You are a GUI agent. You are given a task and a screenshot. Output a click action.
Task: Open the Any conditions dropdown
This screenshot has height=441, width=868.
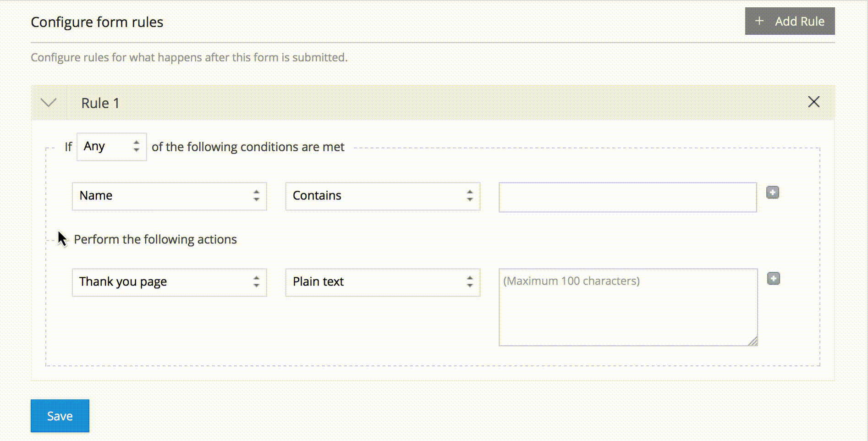(111, 147)
